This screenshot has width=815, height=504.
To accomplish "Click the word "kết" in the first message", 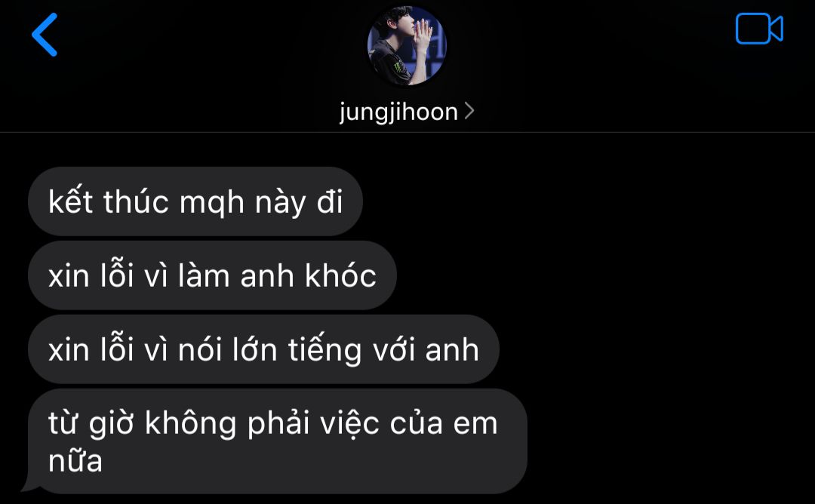I will click(x=70, y=201).
